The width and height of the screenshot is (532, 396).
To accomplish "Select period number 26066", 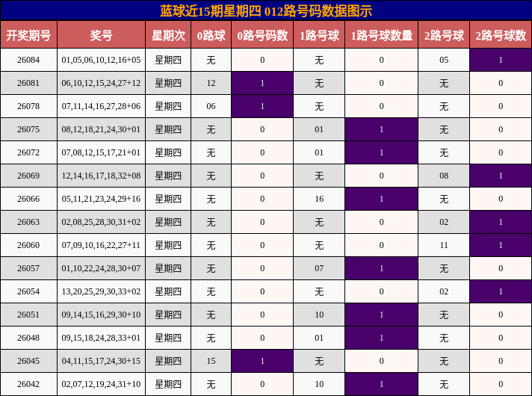I will pos(28,199).
